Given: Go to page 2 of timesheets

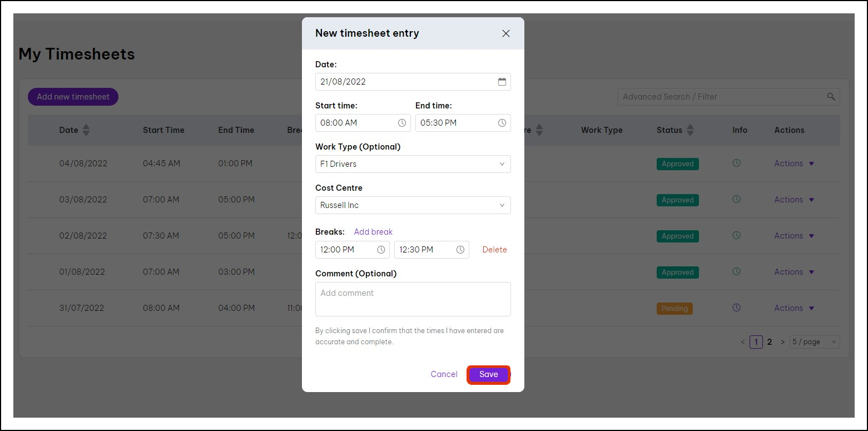Looking at the screenshot, I should coord(770,342).
